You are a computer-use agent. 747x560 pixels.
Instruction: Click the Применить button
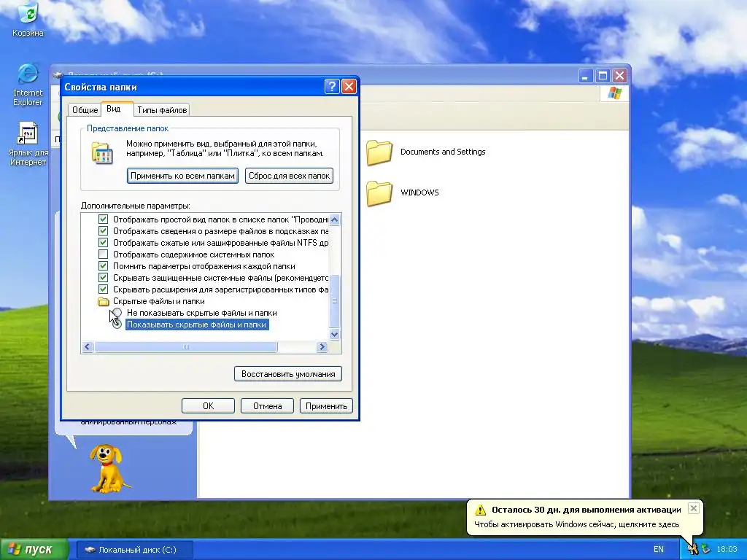coord(326,405)
